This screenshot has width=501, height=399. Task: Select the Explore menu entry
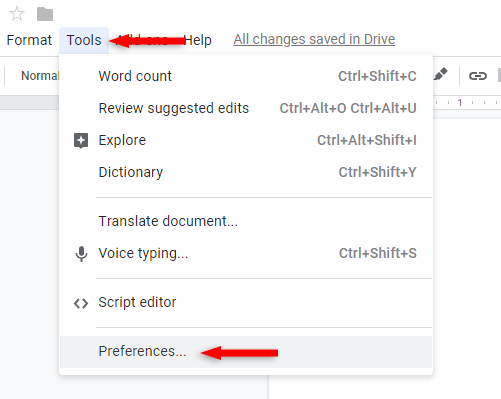[x=246, y=140]
